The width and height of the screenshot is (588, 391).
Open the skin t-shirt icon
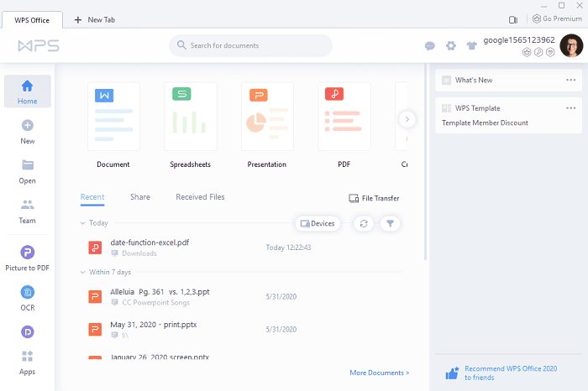pyautogui.click(x=472, y=45)
